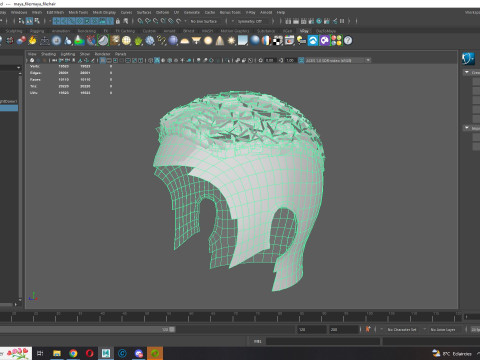The height and width of the screenshot is (360, 480).
Task: Open the No Character Set dropdown
Action: (402, 329)
